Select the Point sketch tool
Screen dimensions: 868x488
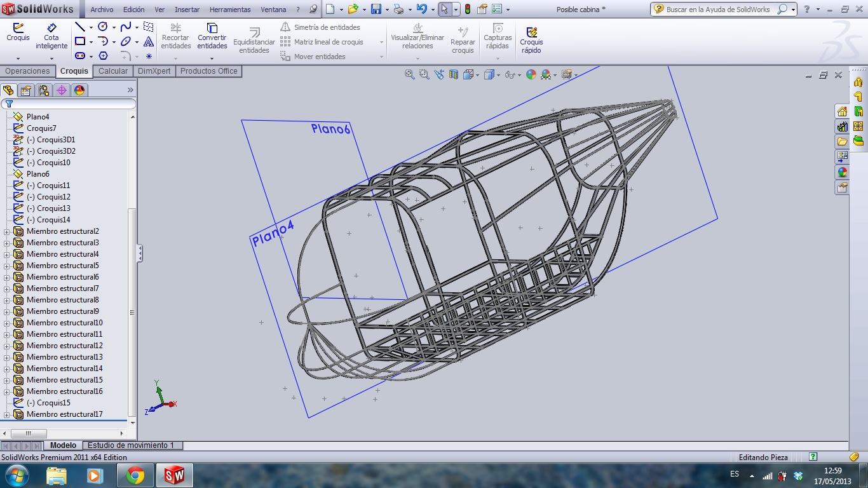(148, 56)
